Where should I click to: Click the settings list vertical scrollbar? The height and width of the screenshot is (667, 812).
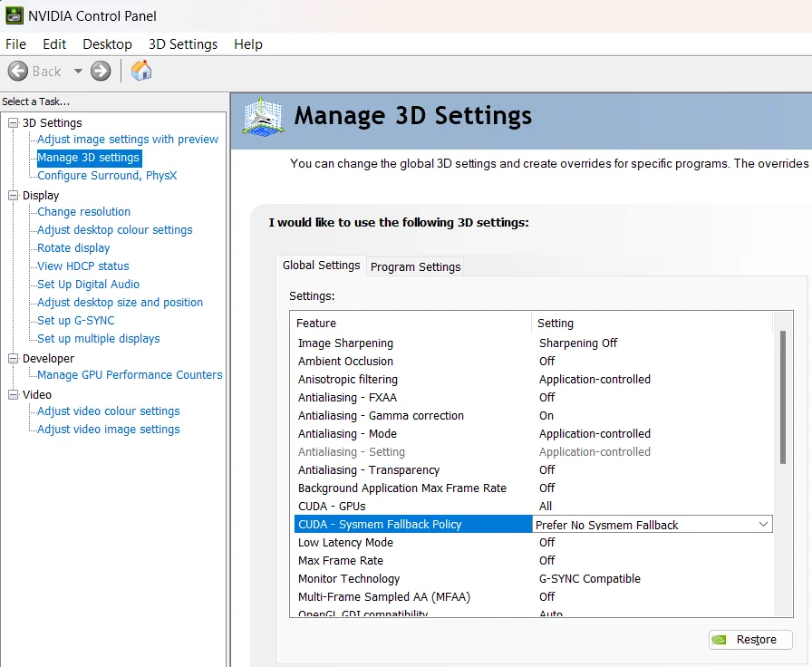[782, 398]
